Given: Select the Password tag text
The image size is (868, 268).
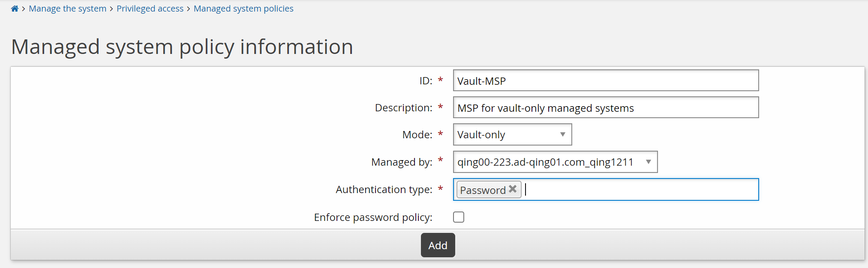Looking at the screenshot, I should tap(483, 190).
